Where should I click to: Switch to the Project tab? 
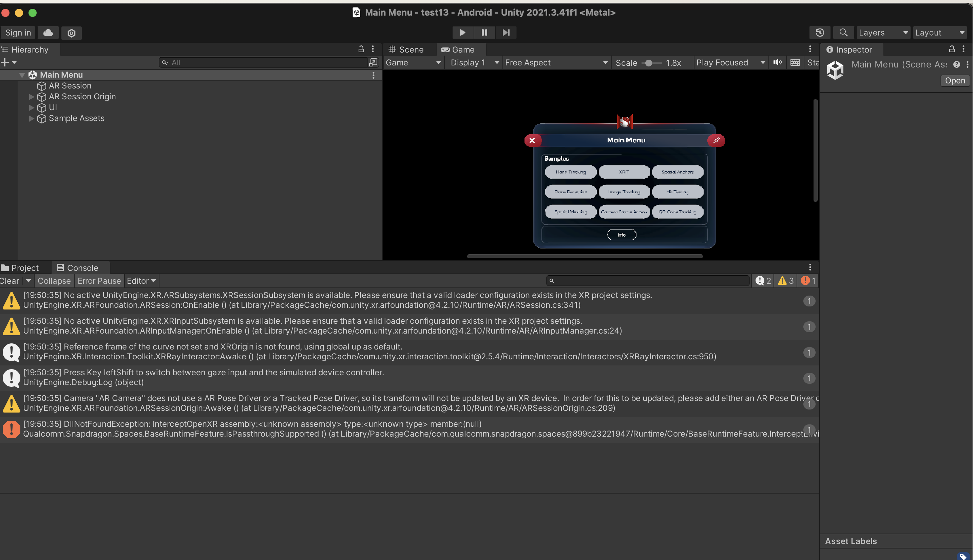click(20, 268)
